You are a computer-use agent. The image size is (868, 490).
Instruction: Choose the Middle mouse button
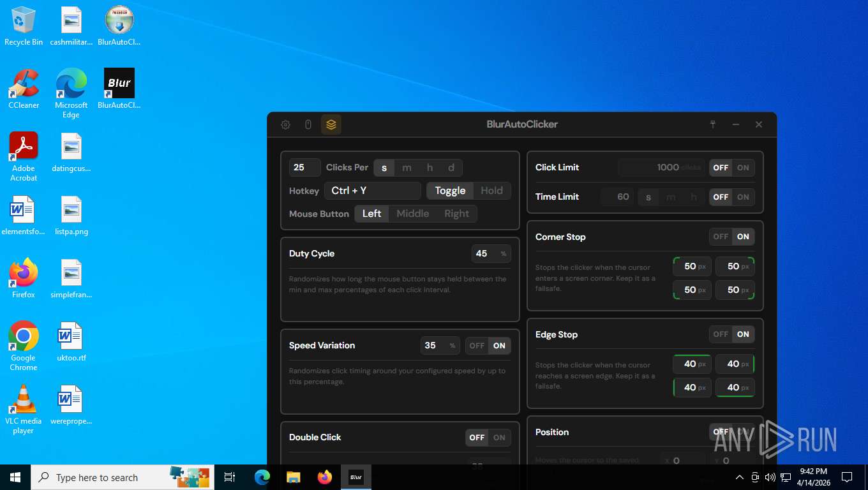[x=413, y=214]
